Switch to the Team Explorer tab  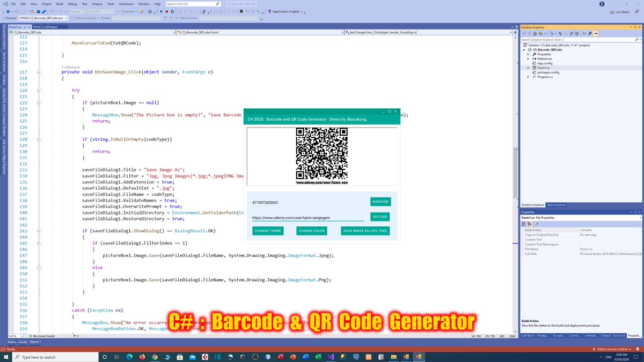(556, 205)
